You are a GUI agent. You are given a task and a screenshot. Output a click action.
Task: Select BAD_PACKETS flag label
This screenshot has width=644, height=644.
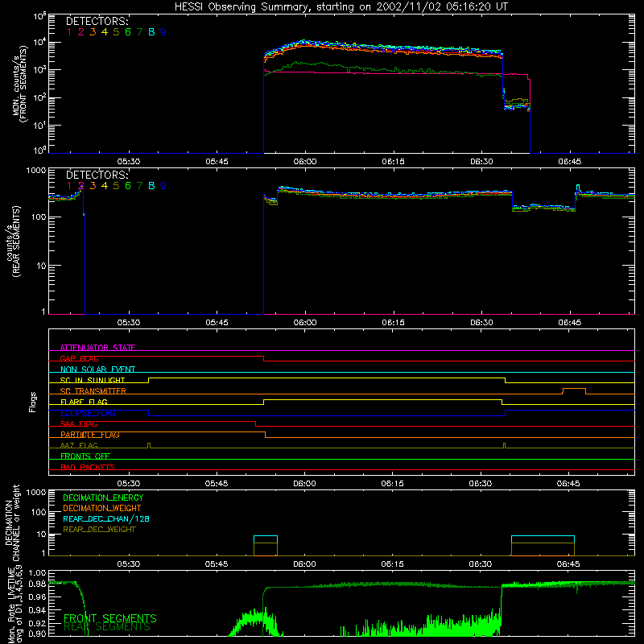[x=88, y=467]
